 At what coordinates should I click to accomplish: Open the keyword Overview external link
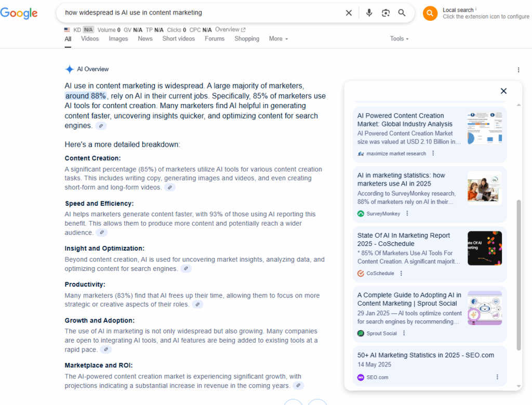(230, 30)
